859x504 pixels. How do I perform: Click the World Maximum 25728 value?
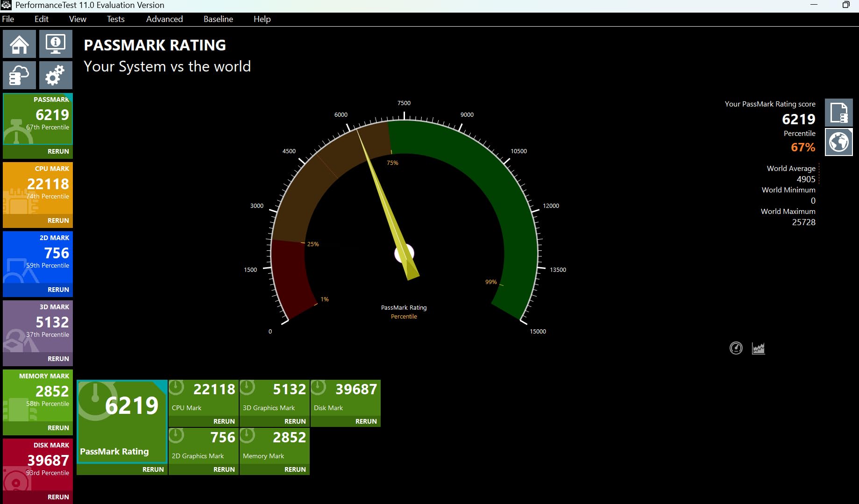pyautogui.click(x=803, y=222)
